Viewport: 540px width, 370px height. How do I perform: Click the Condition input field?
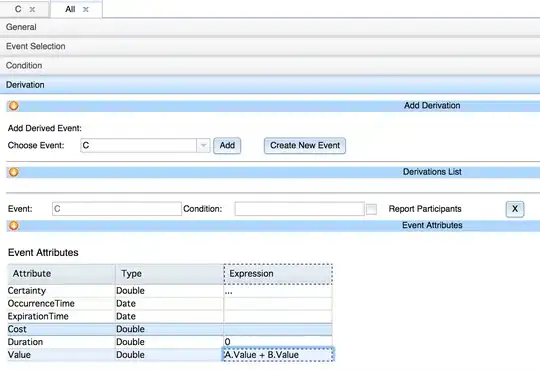click(x=300, y=209)
